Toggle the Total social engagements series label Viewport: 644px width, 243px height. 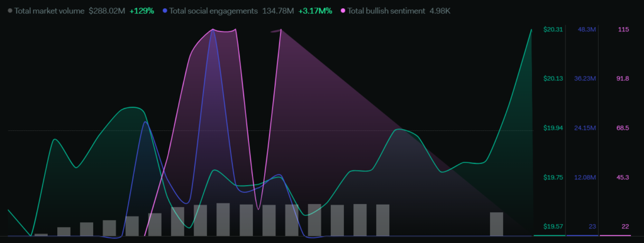tap(213, 11)
